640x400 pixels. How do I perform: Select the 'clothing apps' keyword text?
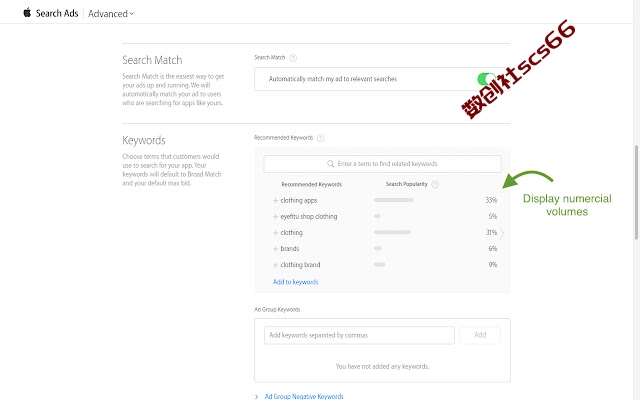click(x=299, y=200)
